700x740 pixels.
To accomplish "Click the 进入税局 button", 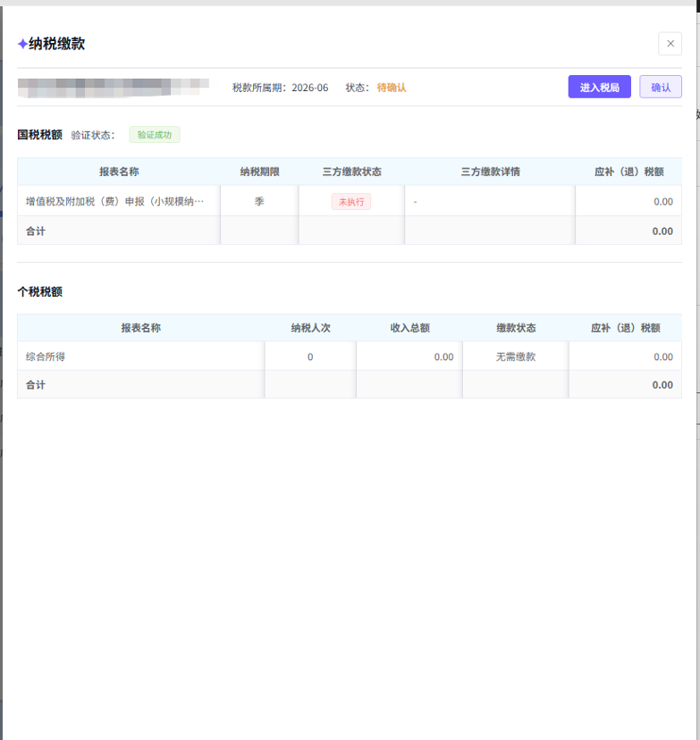I will click(600, 87).
